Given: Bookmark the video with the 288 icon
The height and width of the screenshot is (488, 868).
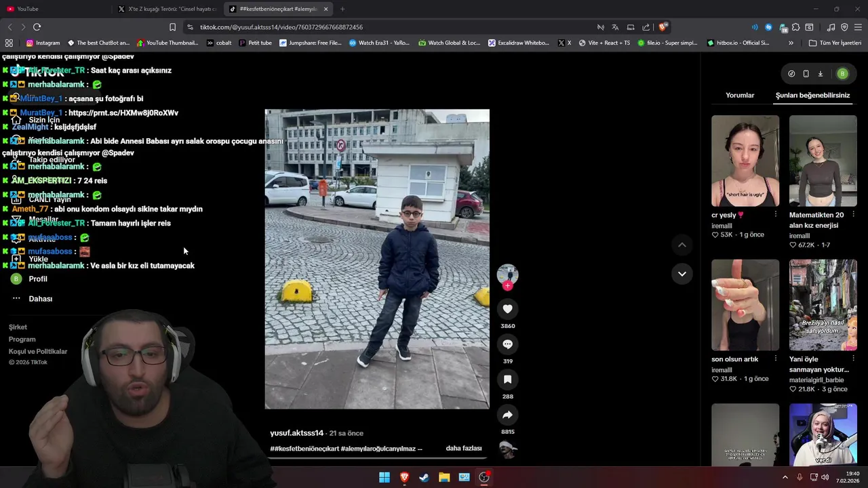Looking at the screenshot, I should 507,380.
